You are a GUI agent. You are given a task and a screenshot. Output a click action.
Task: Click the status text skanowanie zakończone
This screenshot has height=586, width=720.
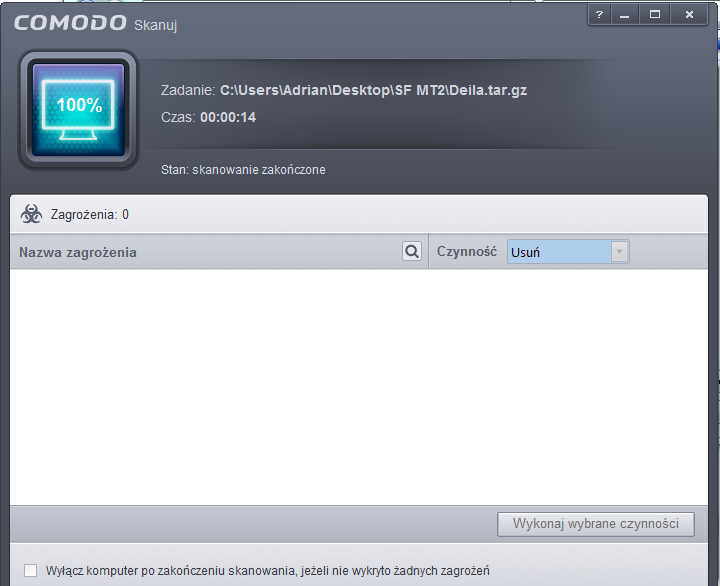tap(259, 169)
